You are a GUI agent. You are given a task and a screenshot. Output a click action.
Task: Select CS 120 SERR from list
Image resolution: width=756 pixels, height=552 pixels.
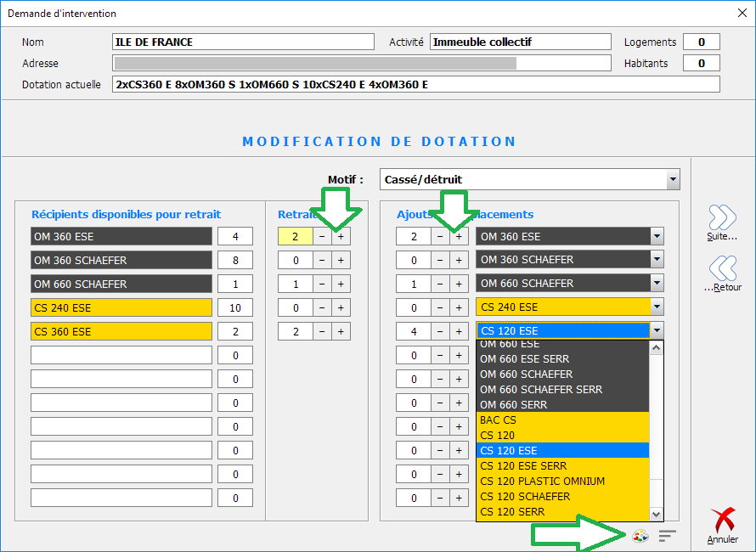point(562,512)
